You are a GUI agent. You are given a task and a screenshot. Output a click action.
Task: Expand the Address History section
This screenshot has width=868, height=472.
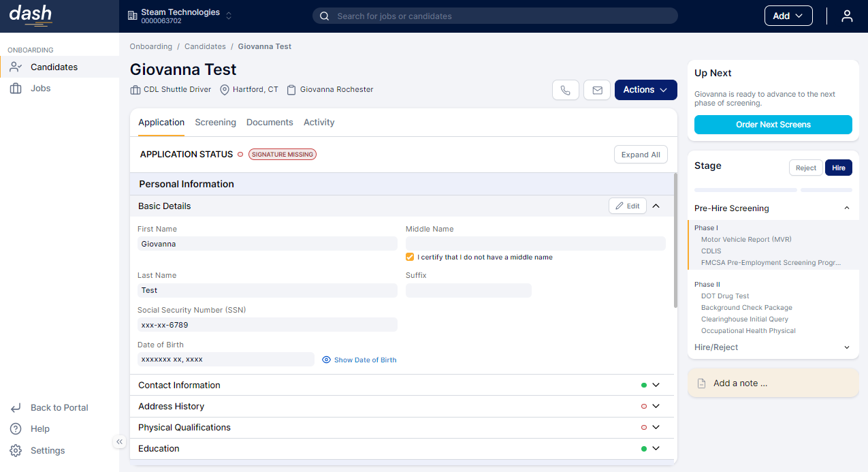(x=656, y=407)
